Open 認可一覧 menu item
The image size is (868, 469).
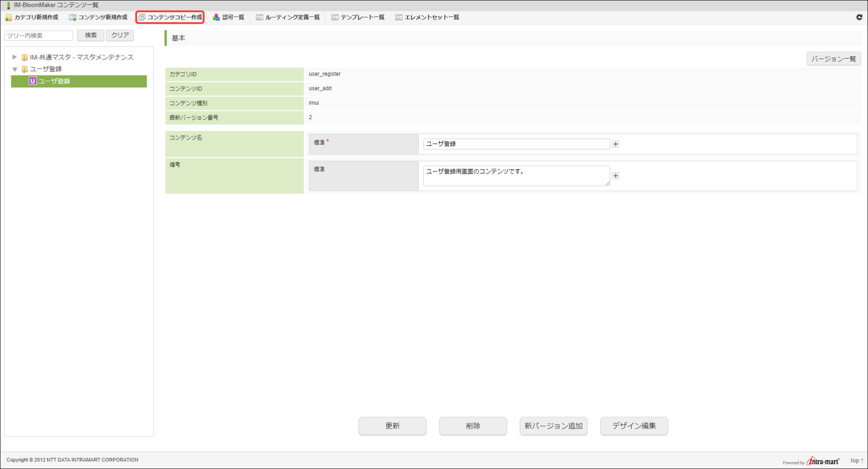coord(229,17)
